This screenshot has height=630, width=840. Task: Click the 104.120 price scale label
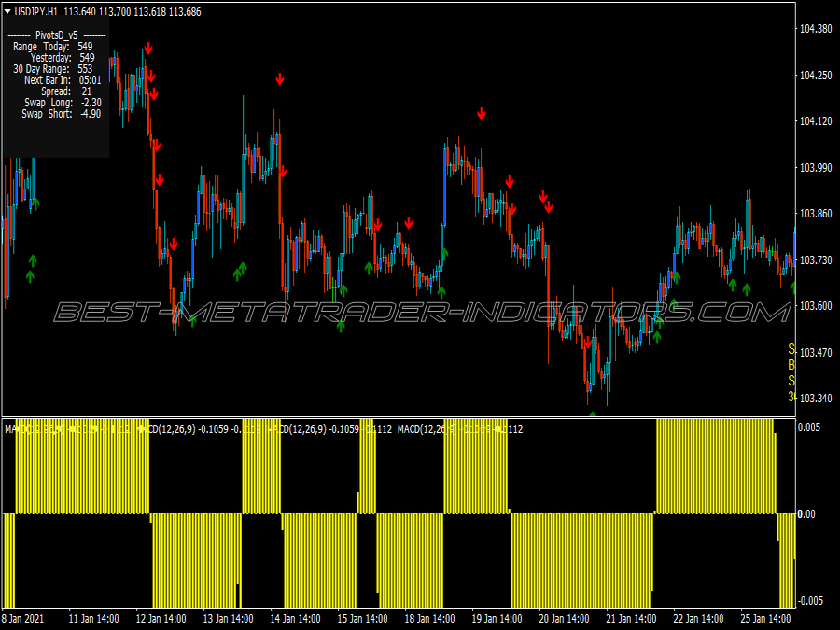[x=816, y=121]
